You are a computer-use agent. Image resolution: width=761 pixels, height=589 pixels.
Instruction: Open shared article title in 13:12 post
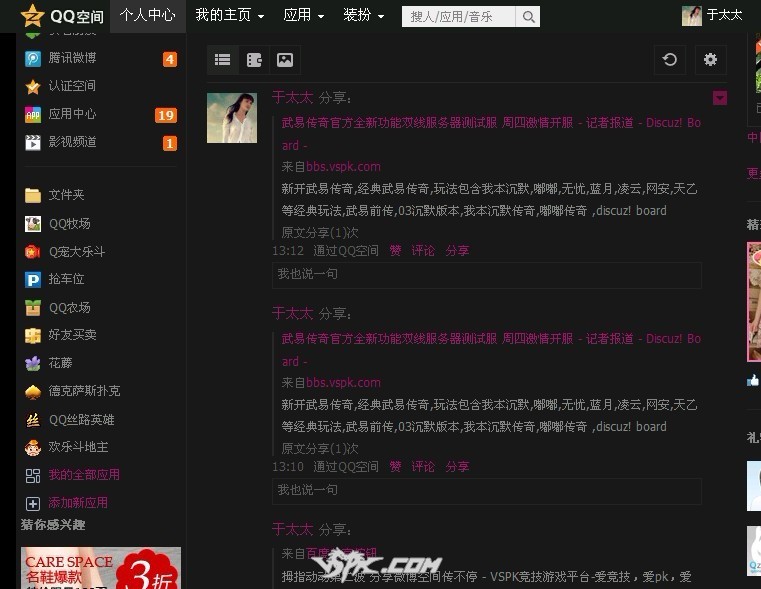click(x=491, y=134)
